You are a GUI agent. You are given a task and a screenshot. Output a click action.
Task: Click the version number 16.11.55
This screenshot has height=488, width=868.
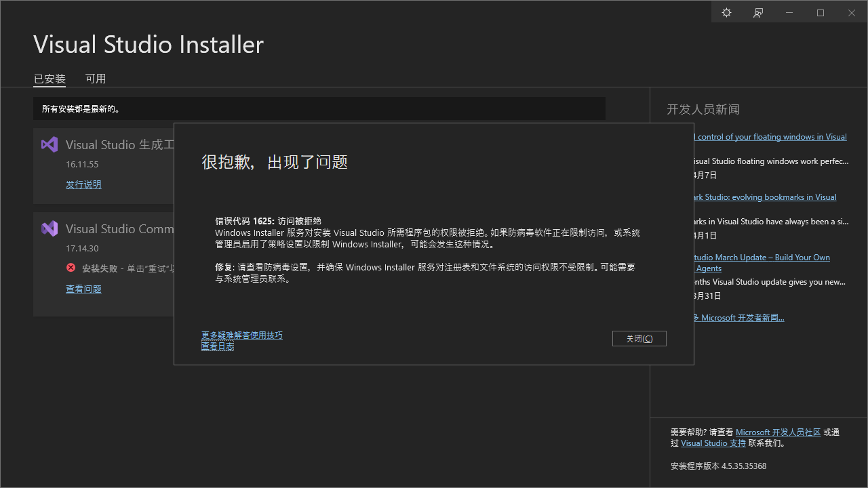(82, 165)
